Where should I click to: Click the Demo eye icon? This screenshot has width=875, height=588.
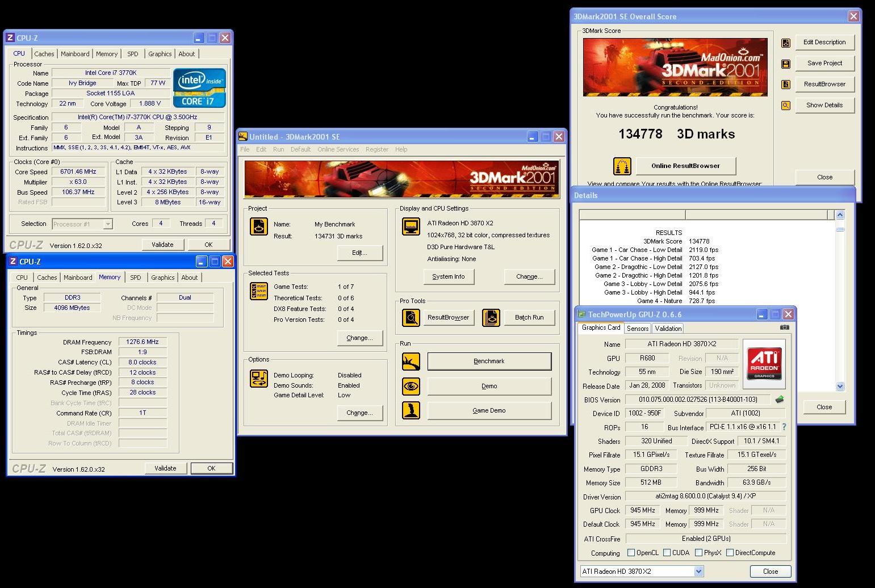coord(411,387)
